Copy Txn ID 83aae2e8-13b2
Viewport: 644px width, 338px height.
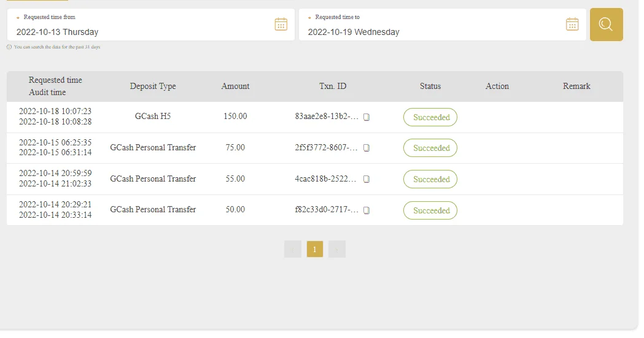click(367, 117)
